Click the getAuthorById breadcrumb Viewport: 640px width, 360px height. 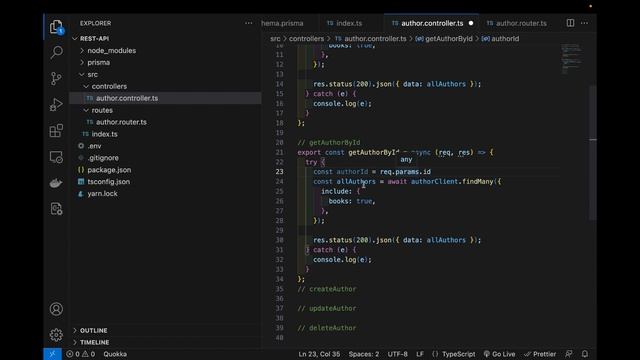[444, 39]
